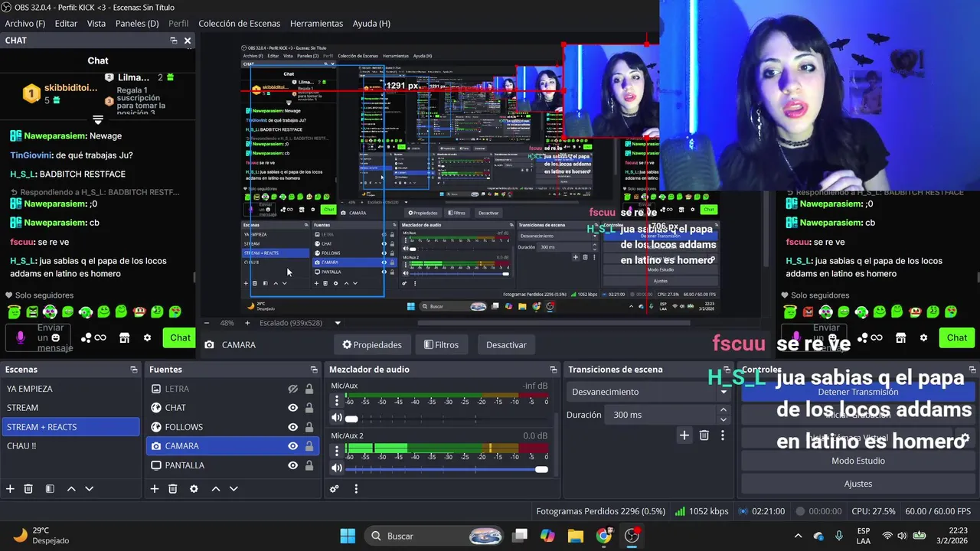Open transition properties three-dot menu
The image size is (980, 551).
point(722,435)
